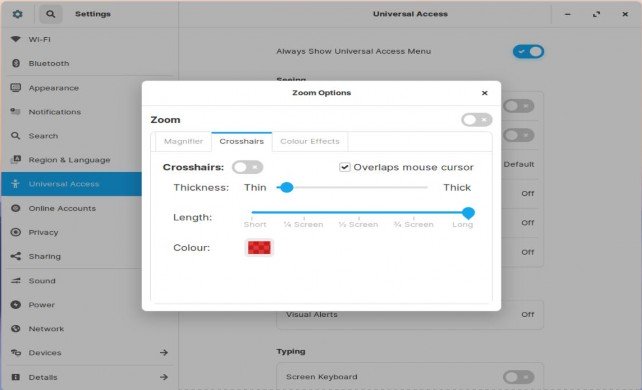Image resolution: width=642 pixels, height=390 pixels.
Task: Toggle the Screen Keyboard switch
Action: click(x=518, y=377)
